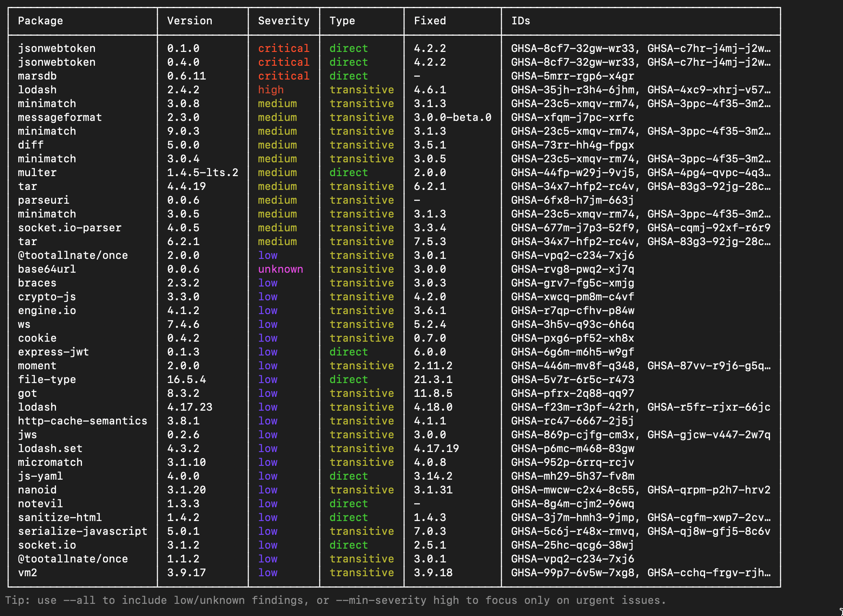Select the serialize-javascript package name
The height and width of the screenshot is (616, 843).
(83, 531)
